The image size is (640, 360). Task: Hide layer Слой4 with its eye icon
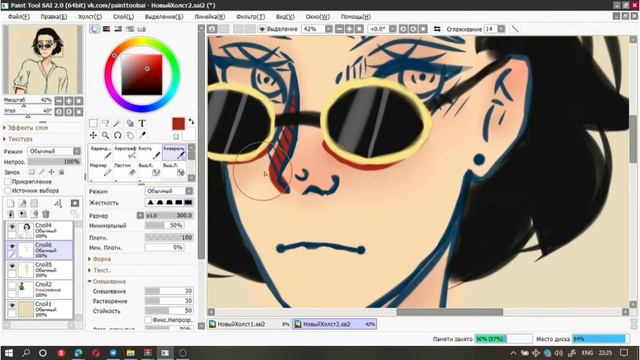point(12,227)
